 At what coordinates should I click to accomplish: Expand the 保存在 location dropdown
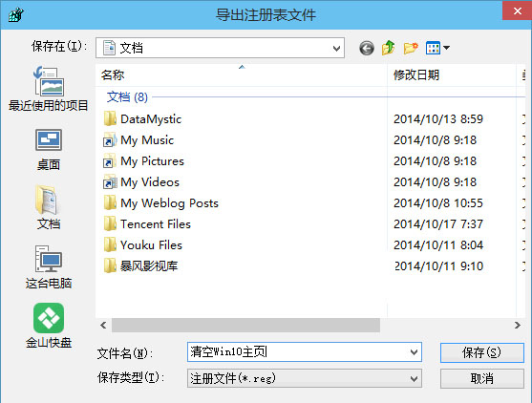336,48
